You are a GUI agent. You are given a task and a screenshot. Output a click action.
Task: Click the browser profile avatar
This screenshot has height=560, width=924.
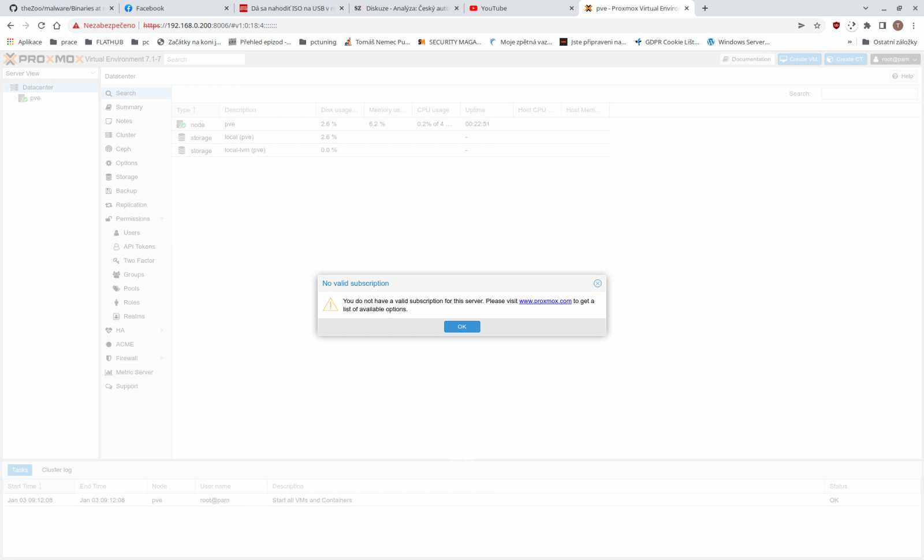click(898, 25)
